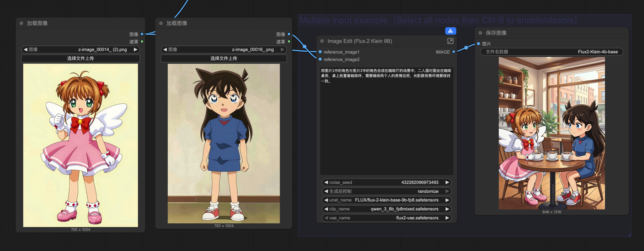Choose previous clip_name model
Screen dimensions: 644x251
point(326,209)
